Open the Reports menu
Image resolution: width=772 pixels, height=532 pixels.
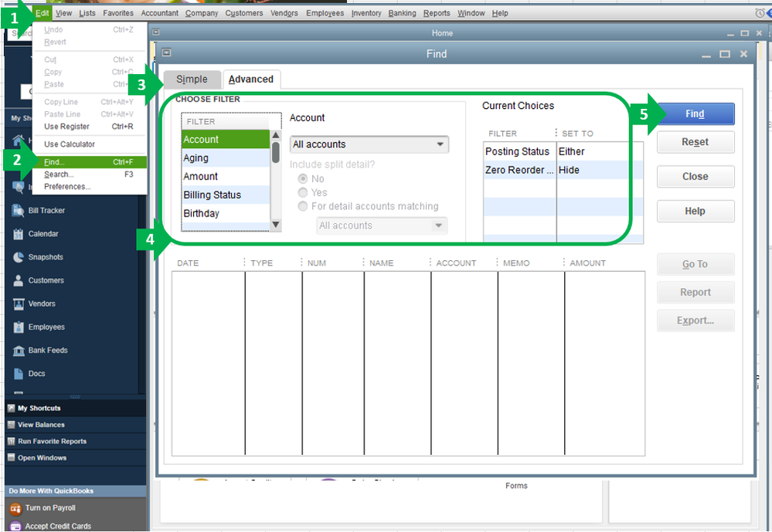[x=437, y=13]
